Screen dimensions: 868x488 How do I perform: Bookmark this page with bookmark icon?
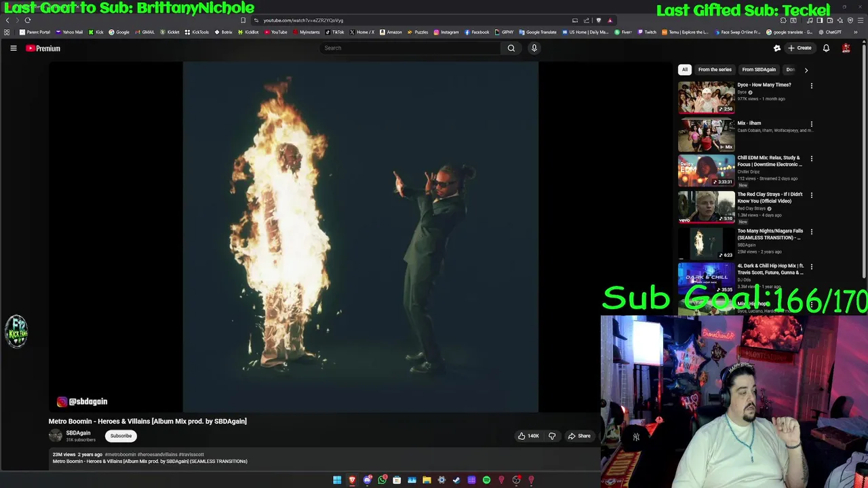(x=243, y=20)
